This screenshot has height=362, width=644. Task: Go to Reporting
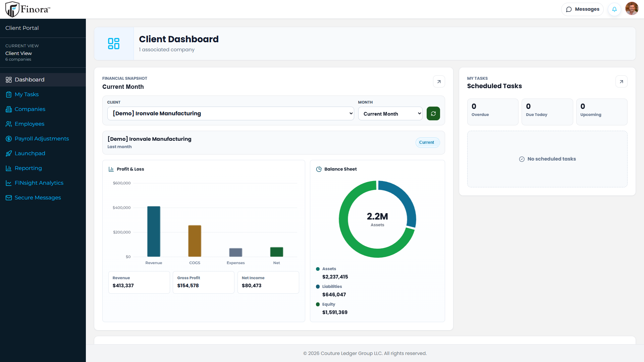[x=43, y=168]
